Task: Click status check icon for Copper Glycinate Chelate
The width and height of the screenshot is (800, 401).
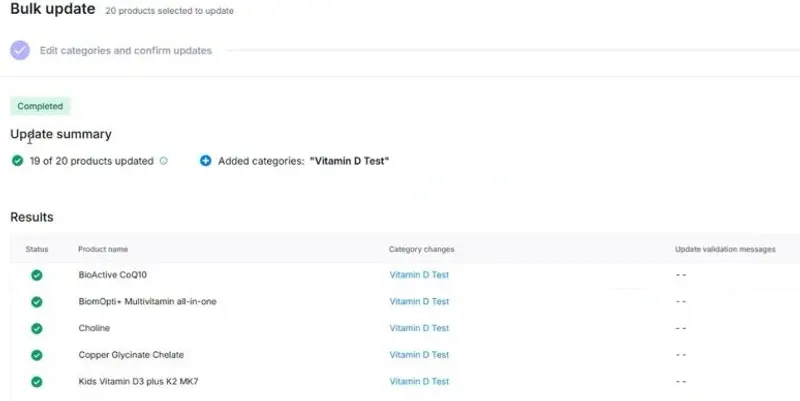Action: tap(37, 355)
